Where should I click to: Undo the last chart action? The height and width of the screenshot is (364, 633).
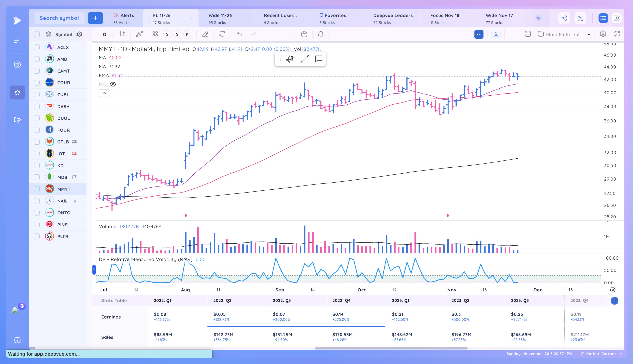(x=239, y=34)
